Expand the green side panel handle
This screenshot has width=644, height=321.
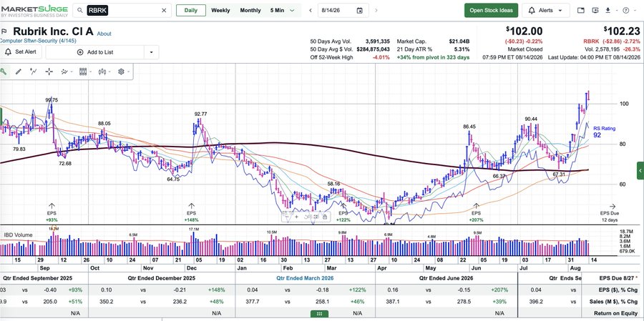640,170
